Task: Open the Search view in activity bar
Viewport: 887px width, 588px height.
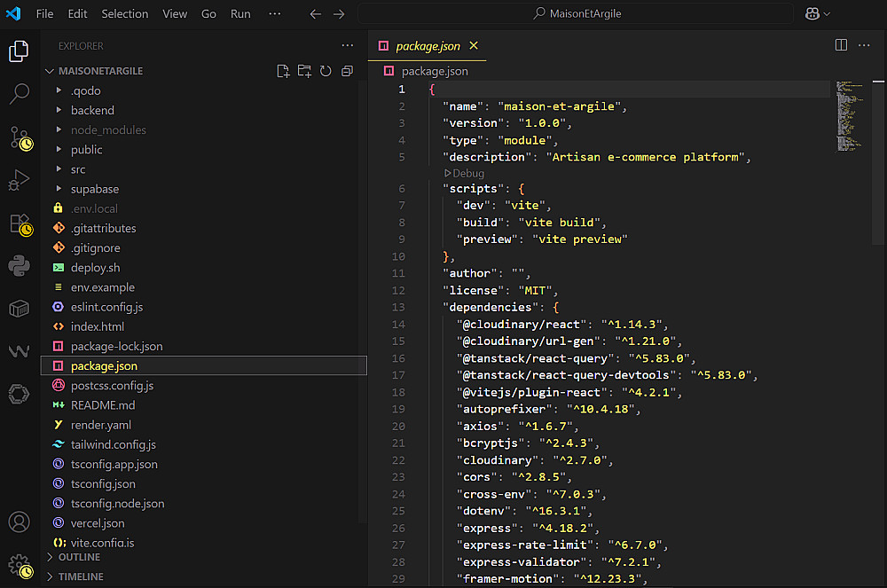Action: (x=20, y=94)
